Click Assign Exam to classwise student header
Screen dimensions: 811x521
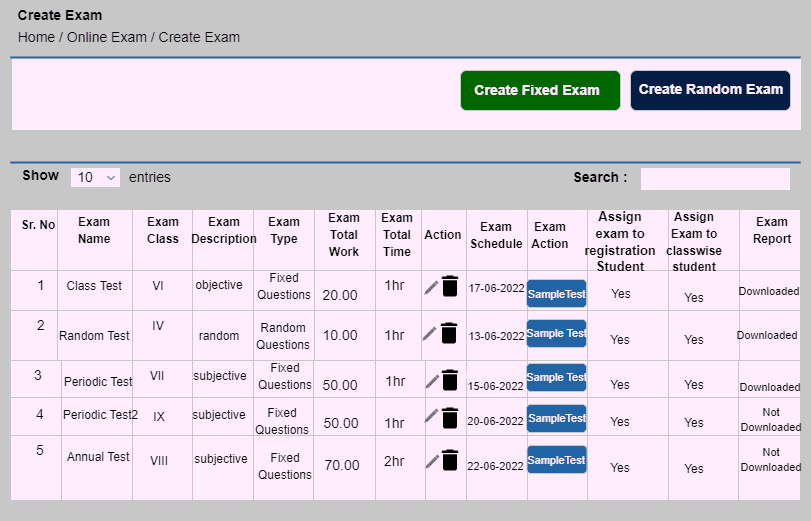coord(694,242)
